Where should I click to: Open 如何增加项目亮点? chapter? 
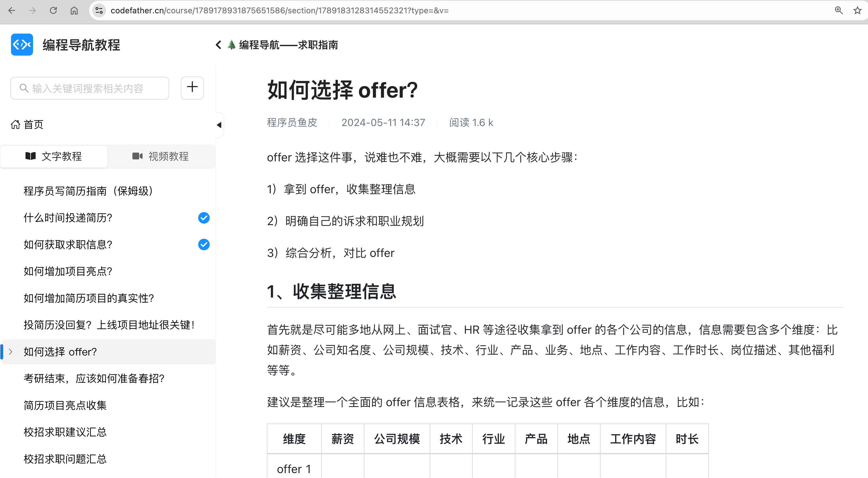pyautogui.click(x=68, y=271)
